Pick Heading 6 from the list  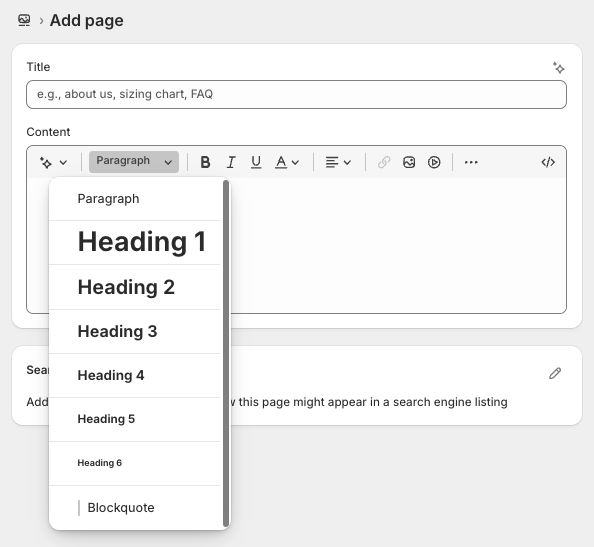pyautogui.click(x=135, y=463)
